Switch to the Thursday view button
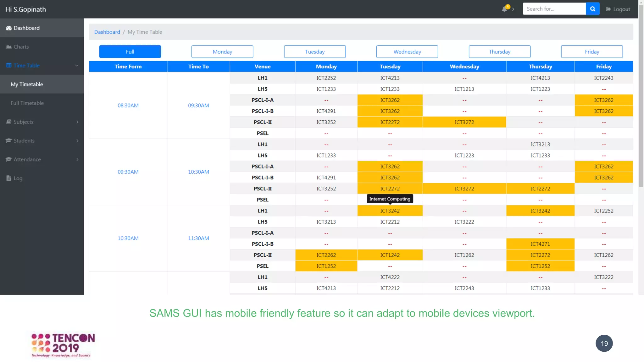The image size is (644, 362). [x=500, y=52]
